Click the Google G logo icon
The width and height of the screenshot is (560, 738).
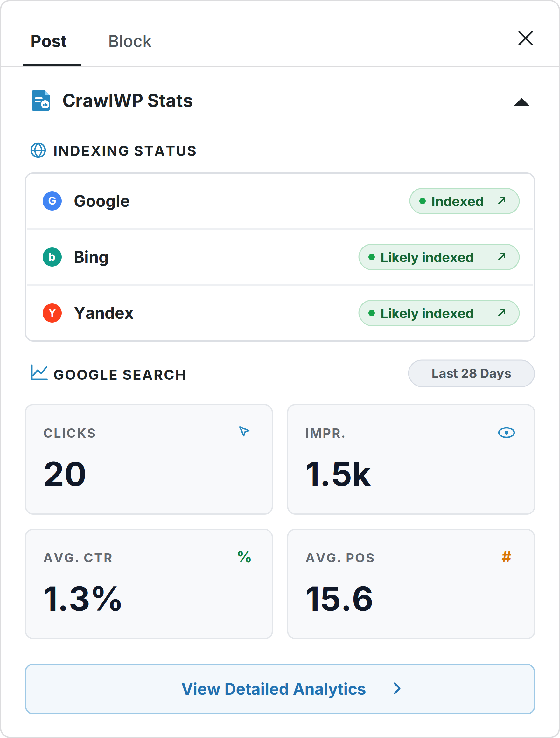(x=52, y=201)
